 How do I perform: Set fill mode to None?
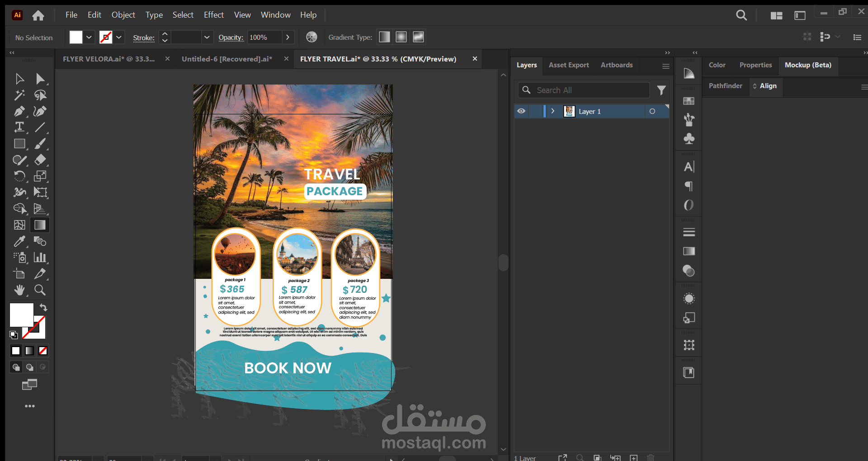(x=43, y=351)
